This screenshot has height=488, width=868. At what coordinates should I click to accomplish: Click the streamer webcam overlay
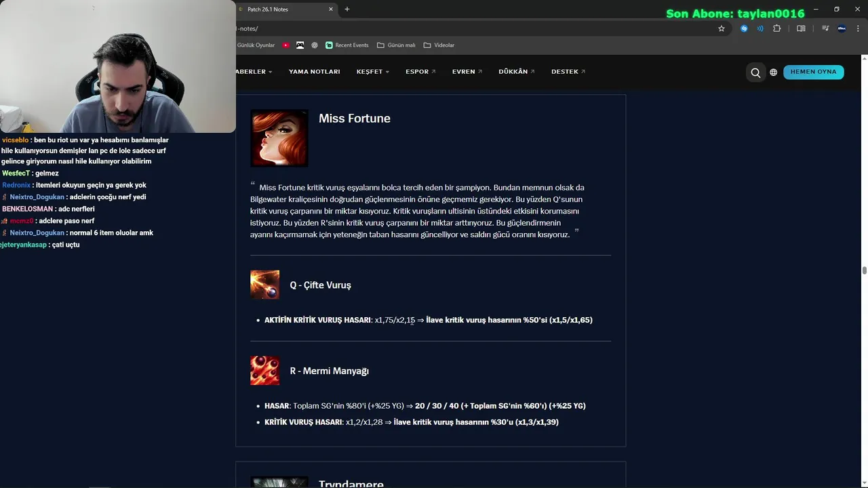click(118, 66)
